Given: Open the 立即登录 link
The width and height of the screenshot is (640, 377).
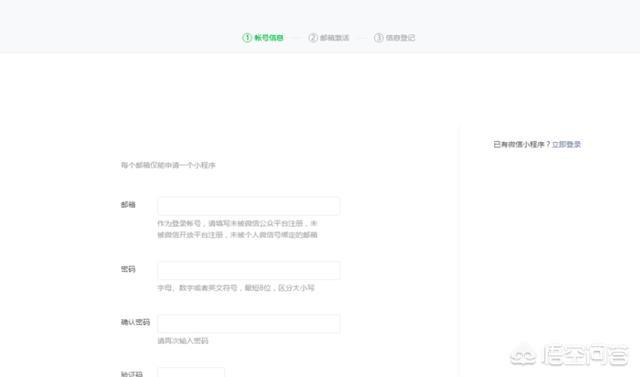Looking at the screenshot, I should (x=566, y=144).
